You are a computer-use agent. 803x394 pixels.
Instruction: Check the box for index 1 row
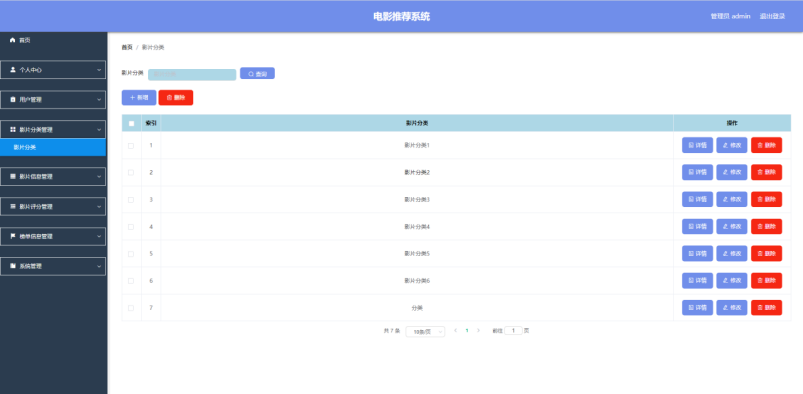click(x=131, y=146)
